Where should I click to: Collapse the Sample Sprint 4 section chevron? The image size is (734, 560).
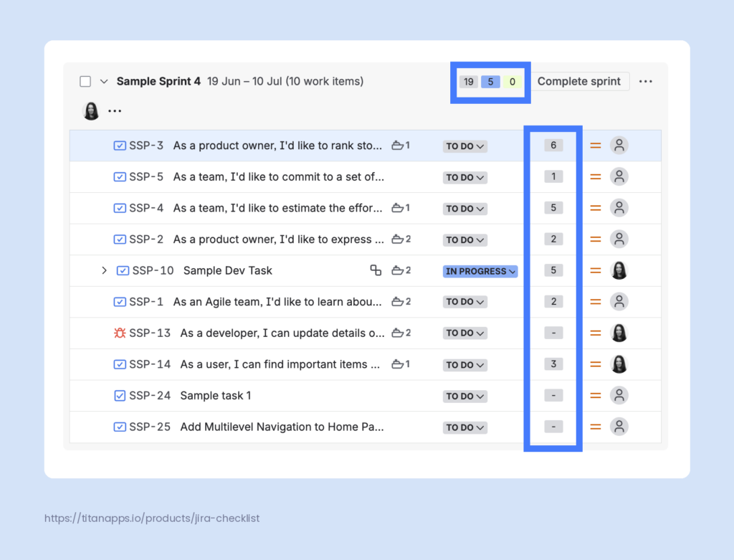[104, 82]
